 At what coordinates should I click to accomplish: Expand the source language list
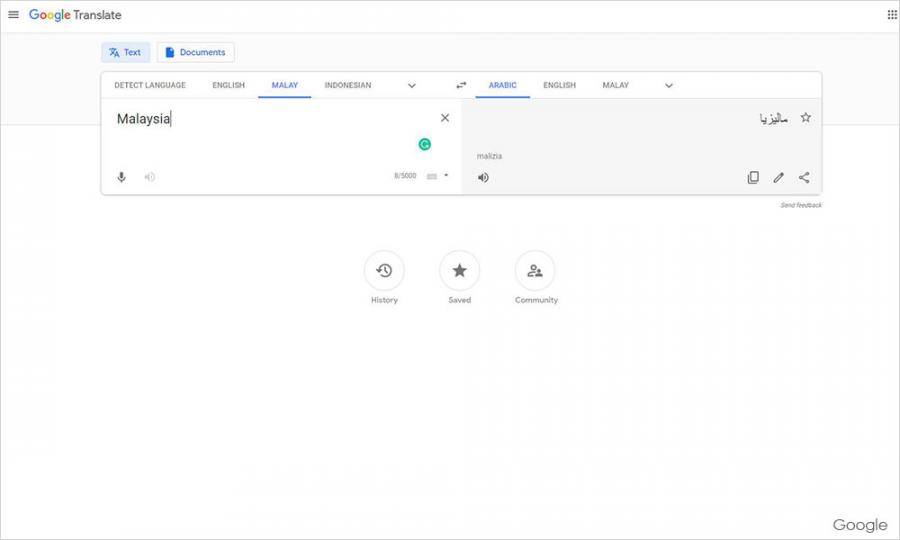coord(411,86)
